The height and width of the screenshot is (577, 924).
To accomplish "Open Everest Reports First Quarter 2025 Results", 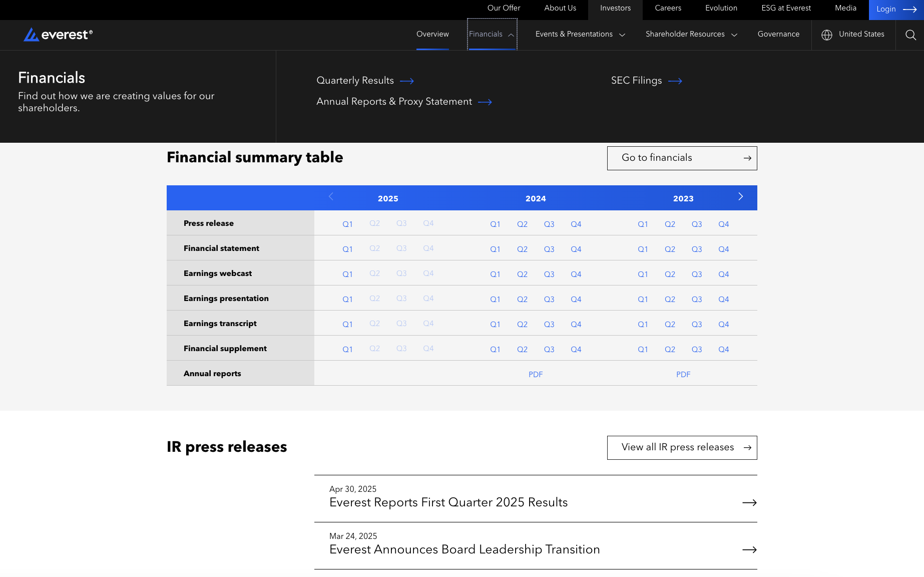I will (x=448, y=502).
